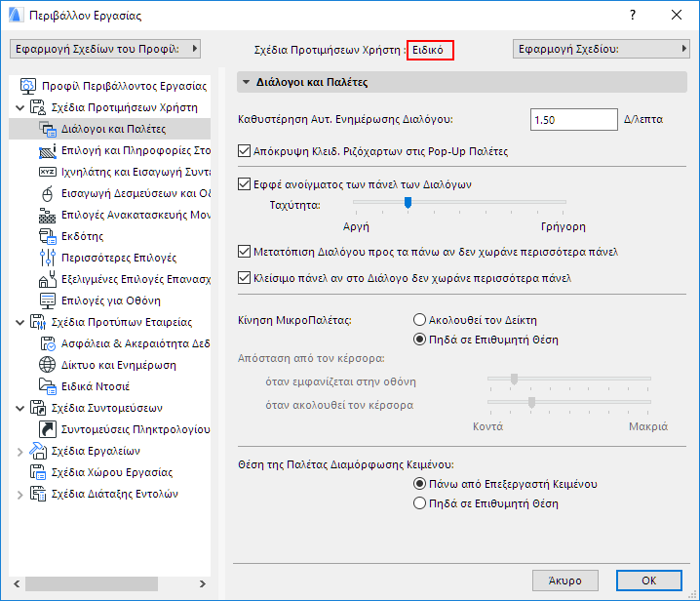
Task: Select Διάλογοι και Παλέτες tree item
Action: pos(110,129)
